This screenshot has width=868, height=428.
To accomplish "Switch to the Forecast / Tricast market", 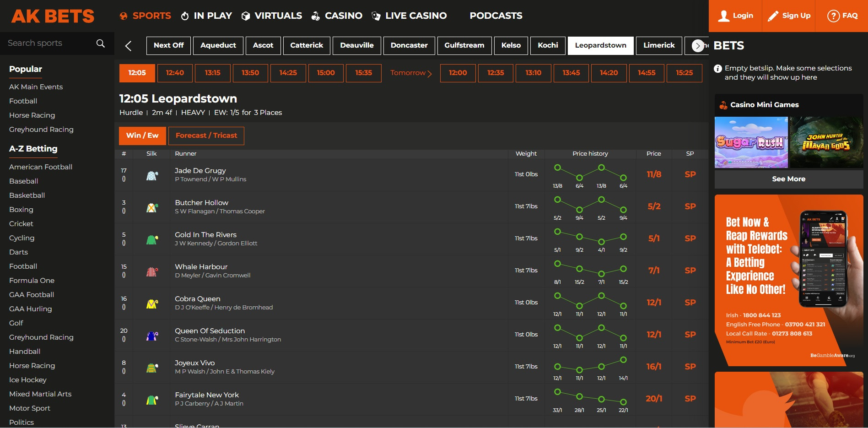I will click(x=206, y=135).
